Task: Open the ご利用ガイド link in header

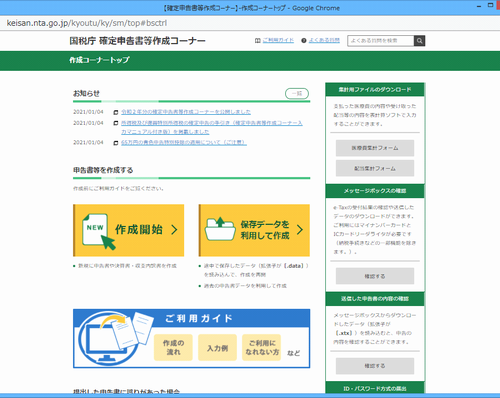Action: (x=278, y=40)
